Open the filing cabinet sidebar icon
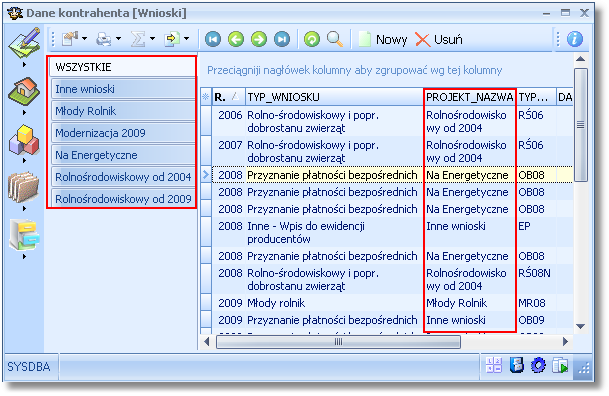609x396 pixels. tap(24, 235)
